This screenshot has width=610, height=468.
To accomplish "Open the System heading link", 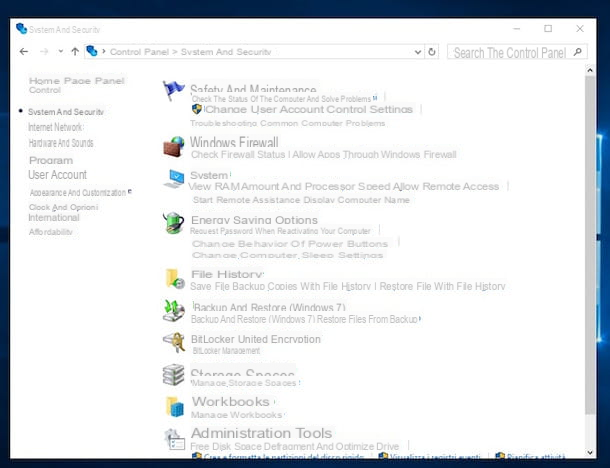I will coord(209,175).
